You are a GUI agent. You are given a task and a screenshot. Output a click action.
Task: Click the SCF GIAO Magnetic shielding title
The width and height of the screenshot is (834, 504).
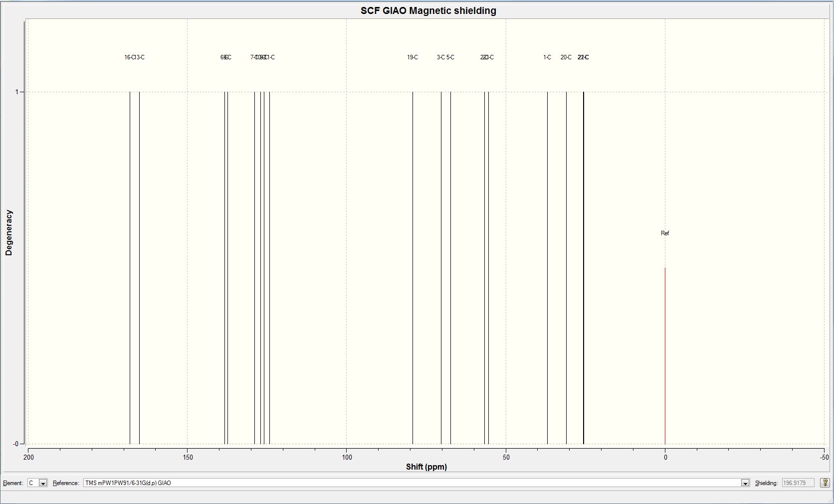click(428, 10)
